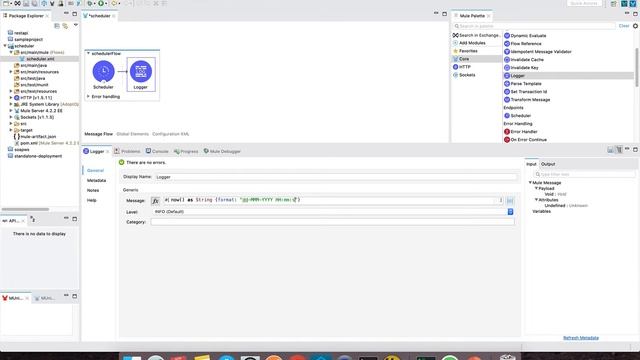
Task: Collapse the scheduler project in Package Explorer
Action: (5, 46)
